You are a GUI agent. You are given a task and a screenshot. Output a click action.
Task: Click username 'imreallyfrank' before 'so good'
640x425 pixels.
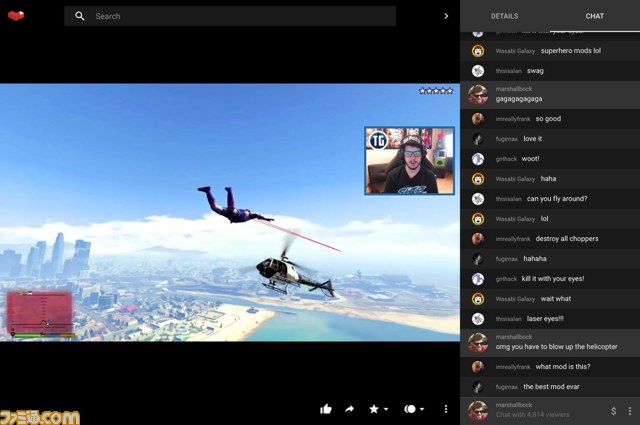pos(513,119)
